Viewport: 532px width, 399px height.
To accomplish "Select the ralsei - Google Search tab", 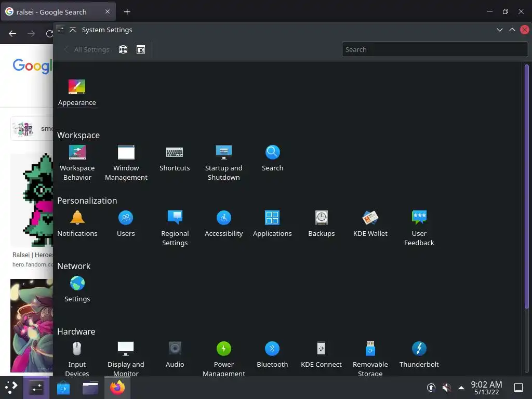I will pos(58,12).
